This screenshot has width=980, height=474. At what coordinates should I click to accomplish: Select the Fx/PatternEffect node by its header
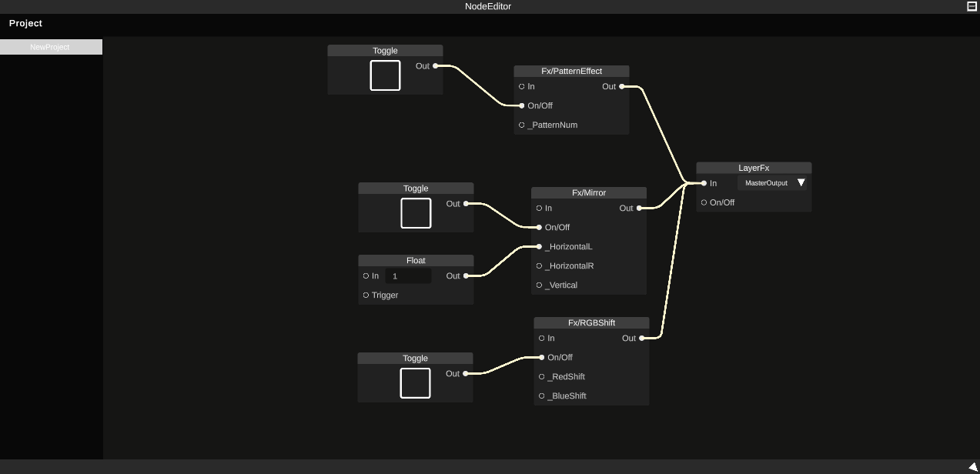(571, 71)
